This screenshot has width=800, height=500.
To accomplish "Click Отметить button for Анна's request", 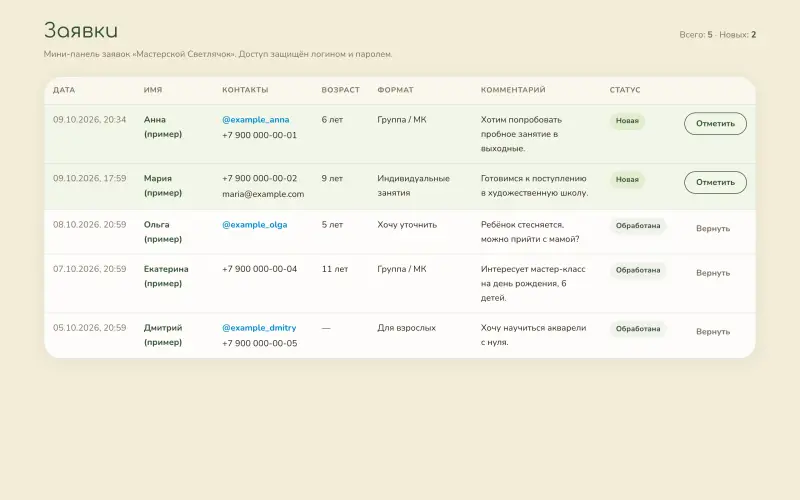I will [x=715, y=123].
